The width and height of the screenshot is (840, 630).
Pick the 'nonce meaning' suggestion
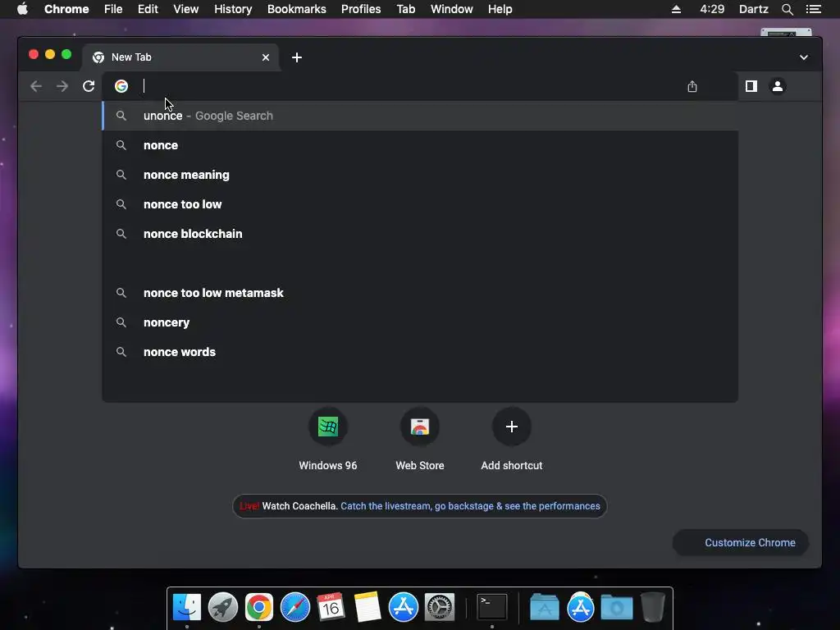[420, 175]
